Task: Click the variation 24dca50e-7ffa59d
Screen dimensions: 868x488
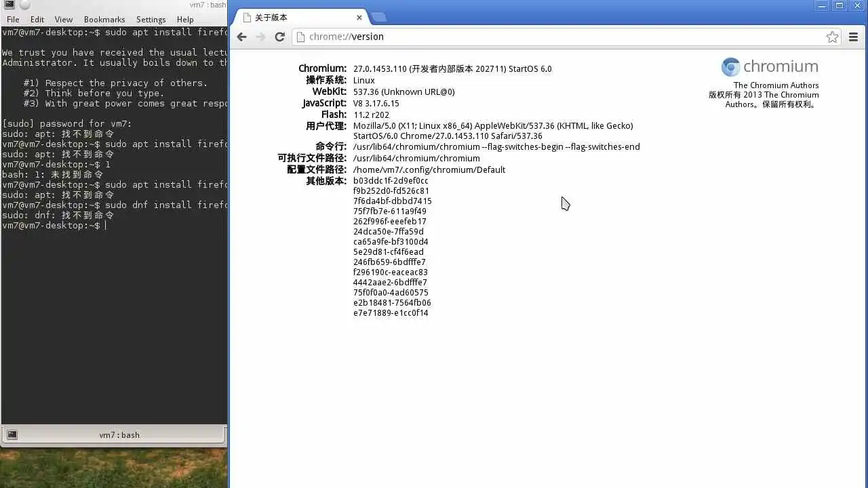Action: click(389, 231)
